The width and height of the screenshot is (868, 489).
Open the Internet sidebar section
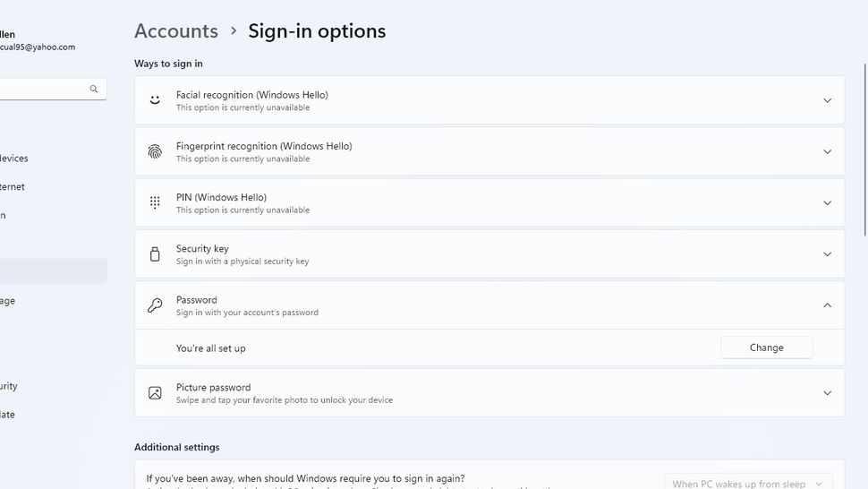(x=13, y=187)
